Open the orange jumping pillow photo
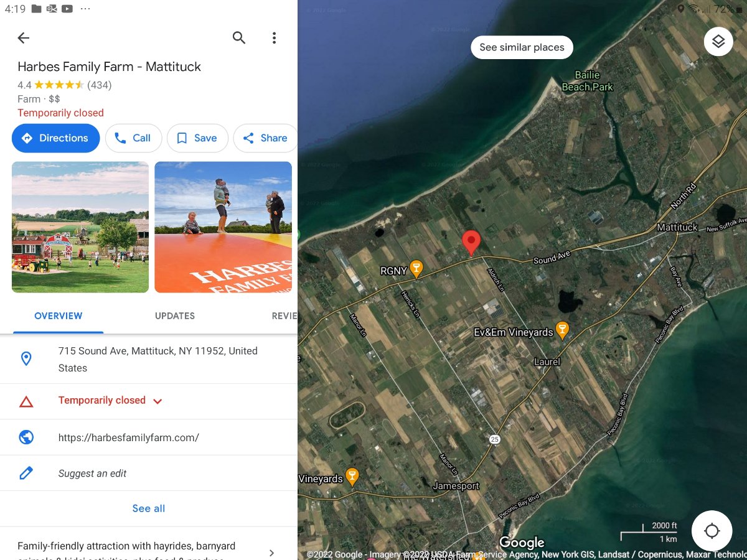 pyautogui.click(x=223, y=227)
